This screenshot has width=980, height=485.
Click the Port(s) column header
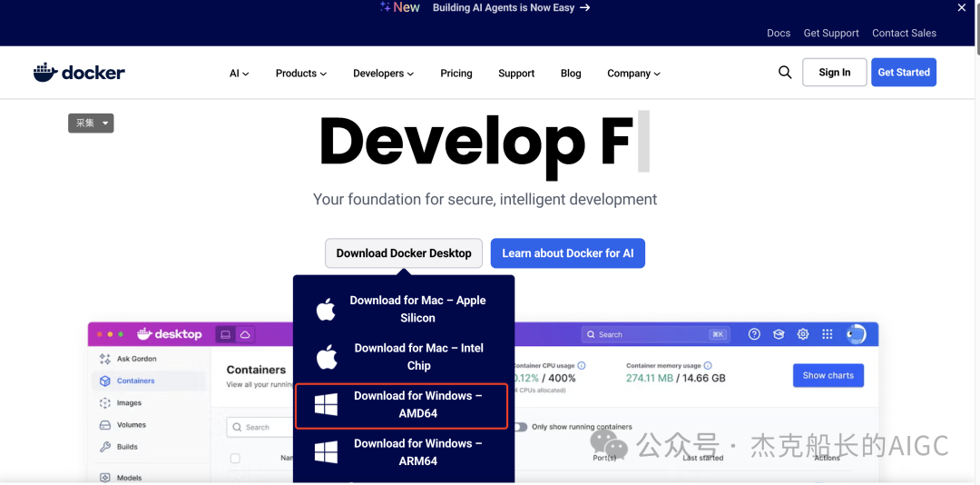coord(604,458)
